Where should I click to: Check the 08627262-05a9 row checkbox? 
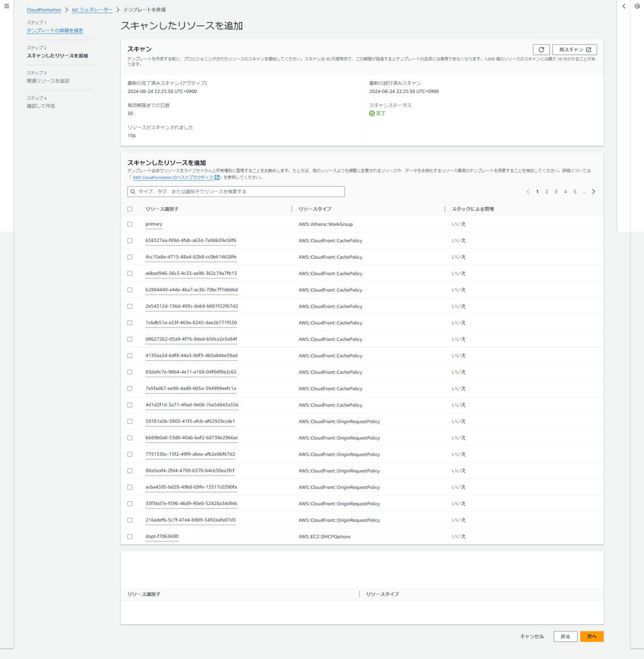130,339
